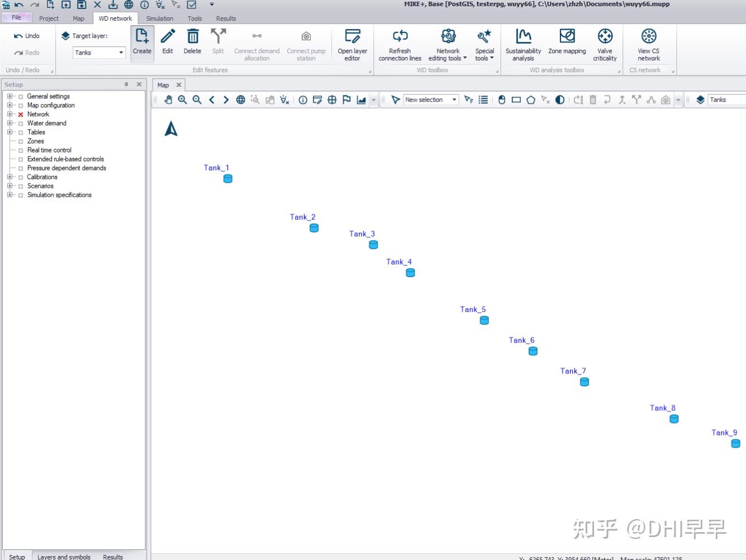Toggle the Map configuration checkbox
This screenshot has height=560, width=746.
tap(21, 106)
